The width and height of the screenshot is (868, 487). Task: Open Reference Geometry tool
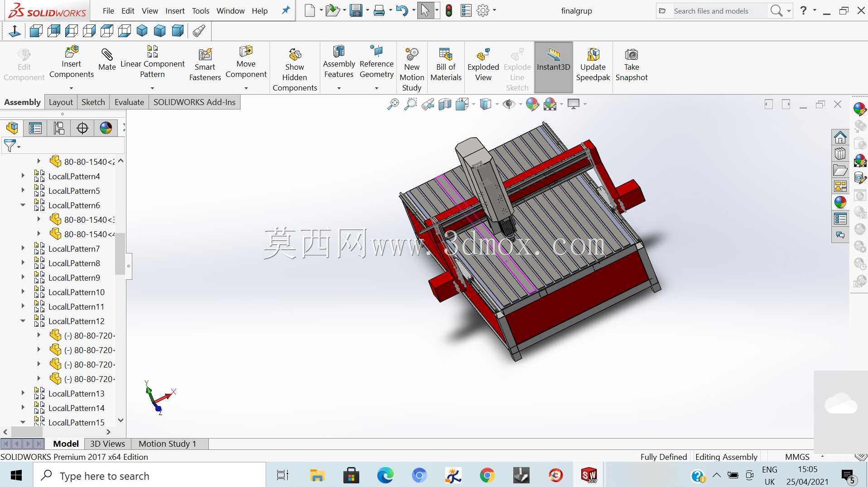(376, 62)
